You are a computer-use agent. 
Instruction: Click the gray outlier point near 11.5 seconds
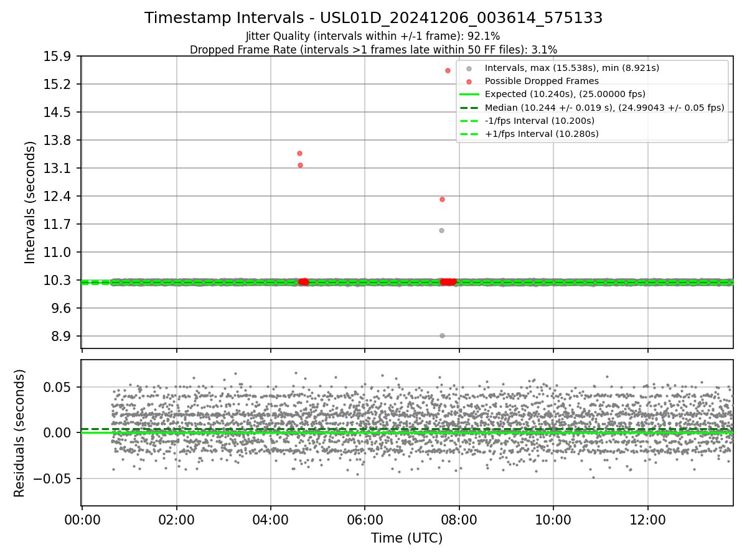[441, 230]
